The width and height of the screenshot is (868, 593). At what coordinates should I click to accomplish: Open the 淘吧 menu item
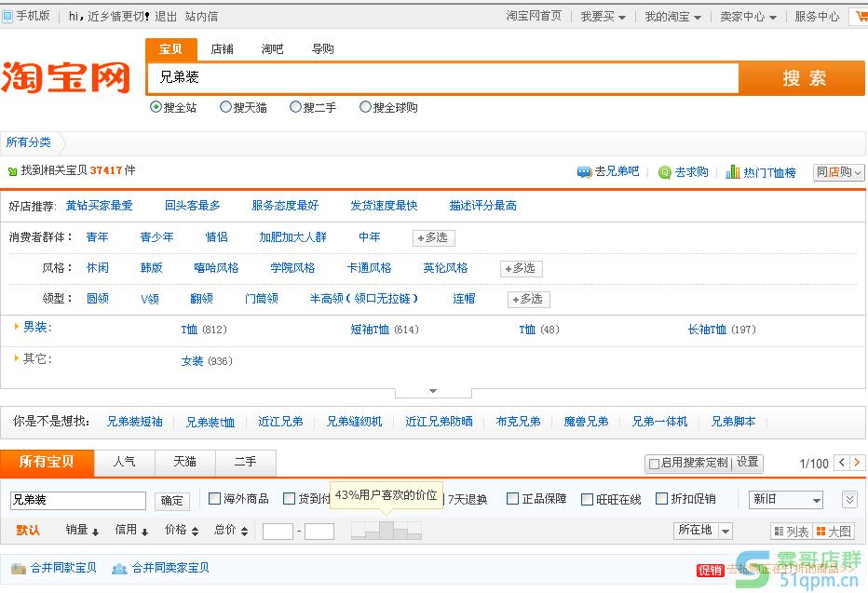(271, 48)
